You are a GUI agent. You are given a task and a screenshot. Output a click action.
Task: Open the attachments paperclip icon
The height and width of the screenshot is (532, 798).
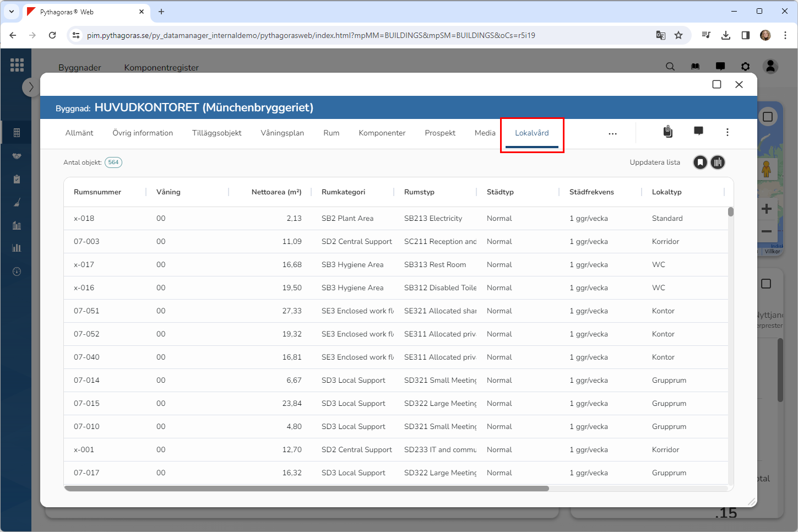[x=667, y=132]
